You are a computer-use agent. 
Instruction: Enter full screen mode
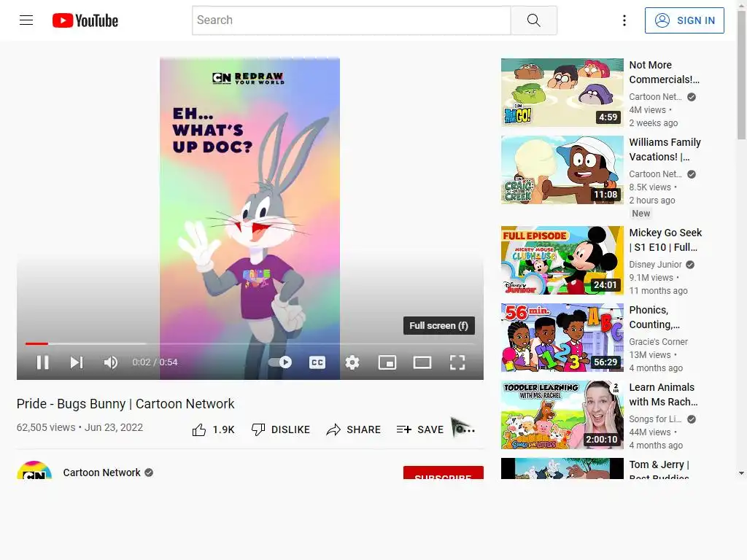click(x=457, y=362)
